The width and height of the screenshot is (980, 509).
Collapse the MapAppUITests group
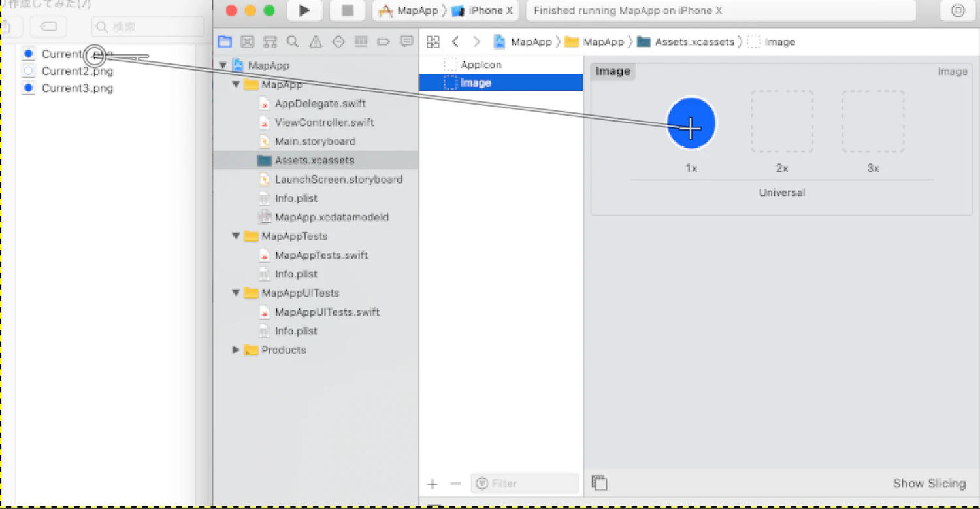[x=236, y=293]
